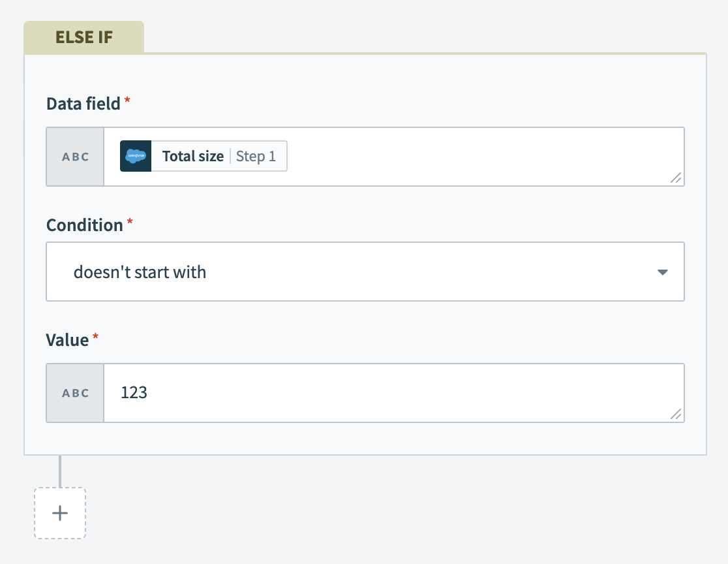
Task: Click the Step 1 label in the pill
Action: coord(257,156)
